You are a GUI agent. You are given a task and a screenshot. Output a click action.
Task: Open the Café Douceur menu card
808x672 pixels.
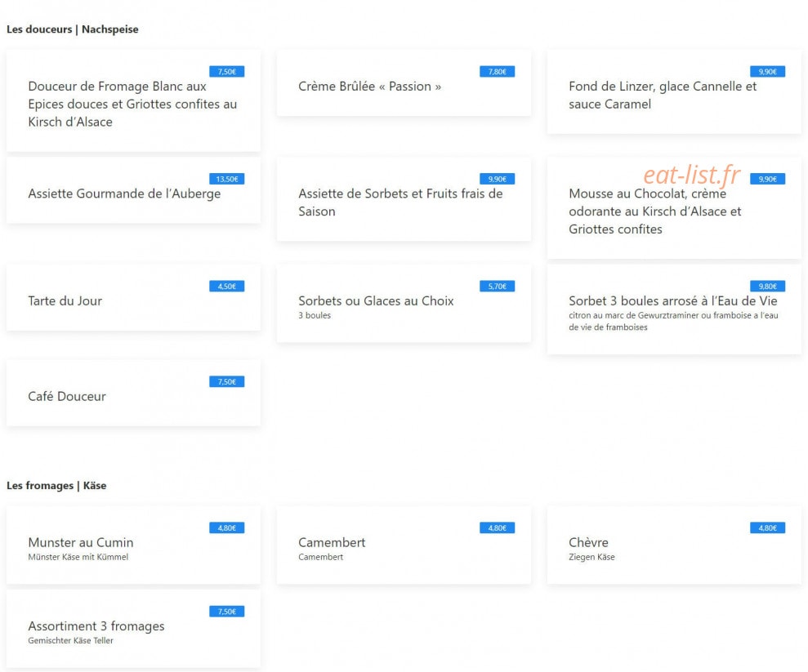(x=133, y=393)
